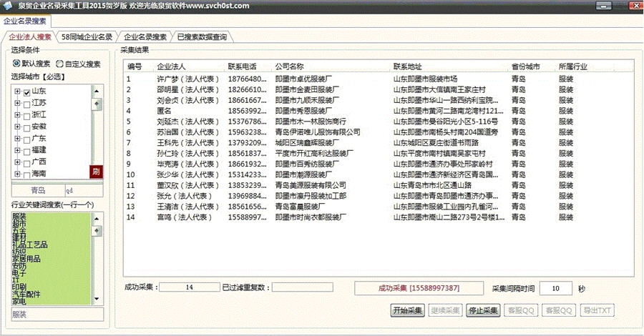644x336 pixels.
Task: Check the 江苏 province checkbox
Action: pos(26,104)
